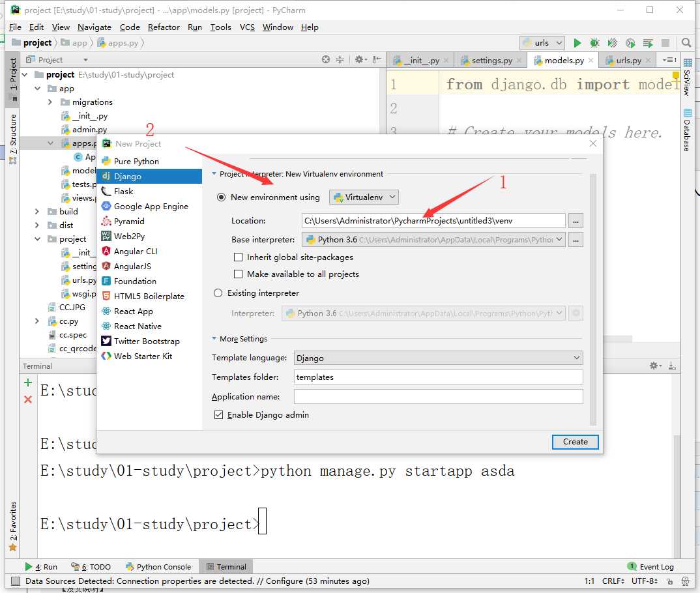Screen dimensions: 700x593
Task: Click the scroll from source target icon
Action: point(326,59)
